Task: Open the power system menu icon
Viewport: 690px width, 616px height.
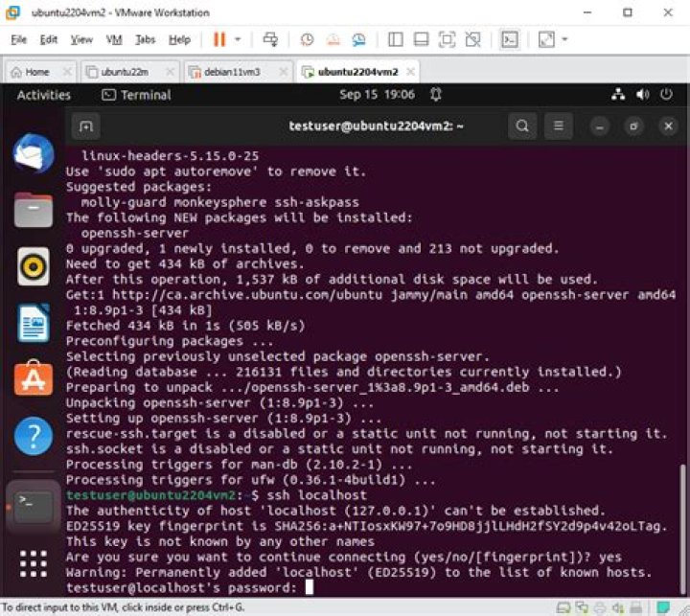Action: 666,94
